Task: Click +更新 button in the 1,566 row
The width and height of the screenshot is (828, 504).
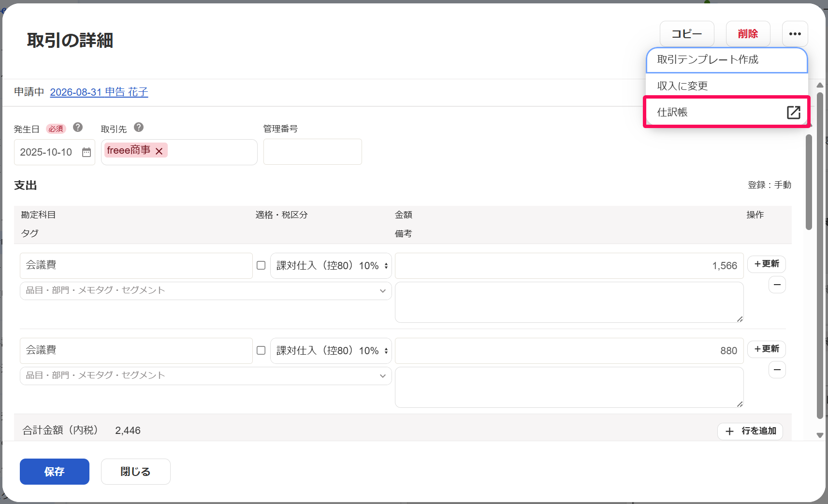Action: pyautogui.click(x=767, y=264)
